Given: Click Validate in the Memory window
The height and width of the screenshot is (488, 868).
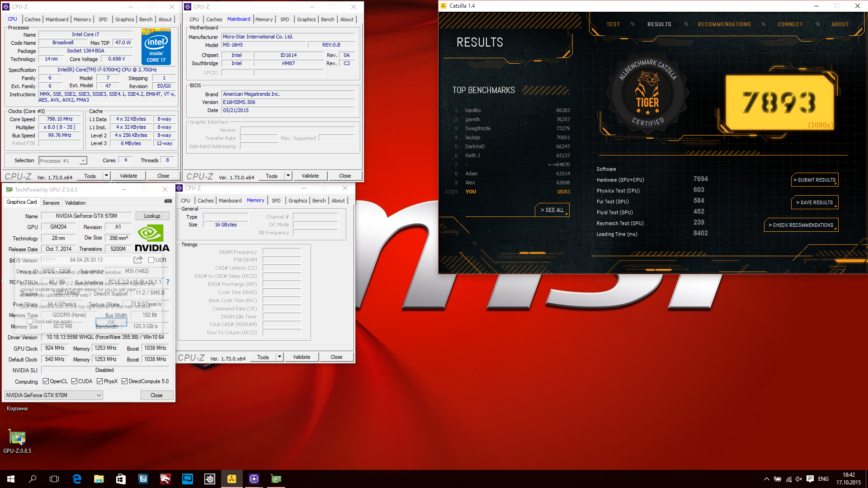Looking at the screenshot, I should tap(302, 357).
